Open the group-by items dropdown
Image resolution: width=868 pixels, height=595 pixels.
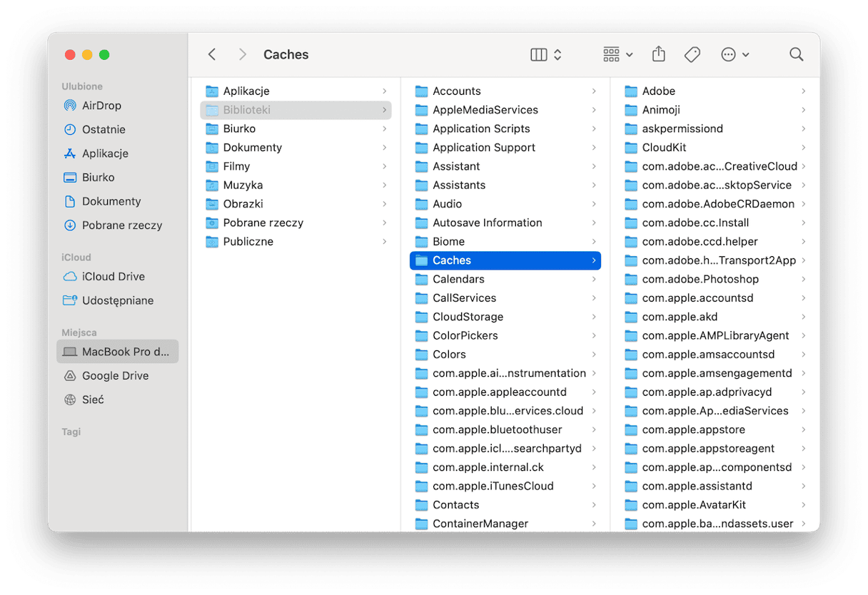click(617, 54)
